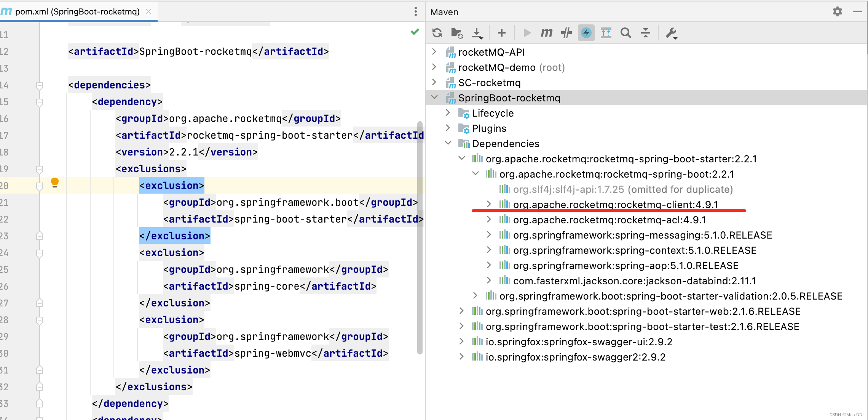
Task: Click Download Sources and Documentation icon
Action: click(477, 33)
